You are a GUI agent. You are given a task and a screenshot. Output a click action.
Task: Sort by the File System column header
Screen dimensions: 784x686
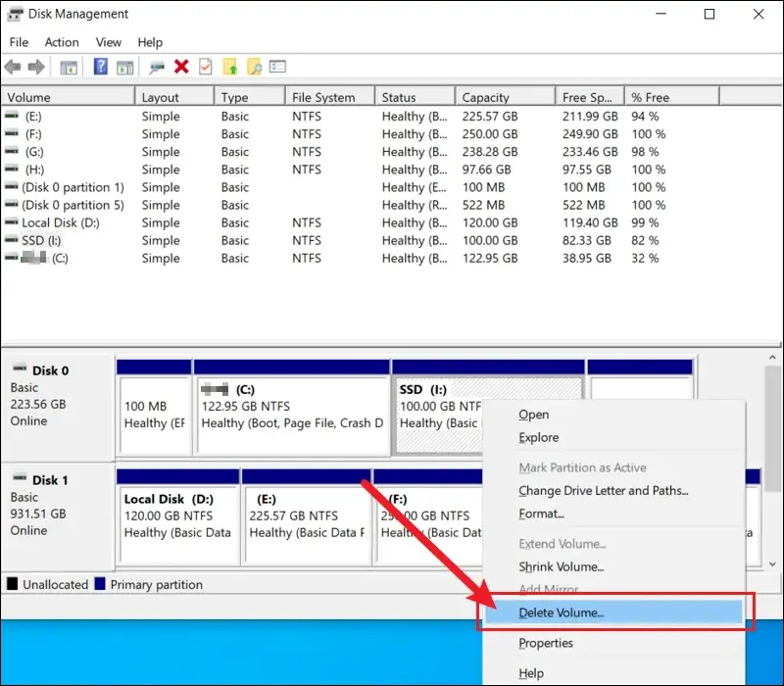pos(330,96)
